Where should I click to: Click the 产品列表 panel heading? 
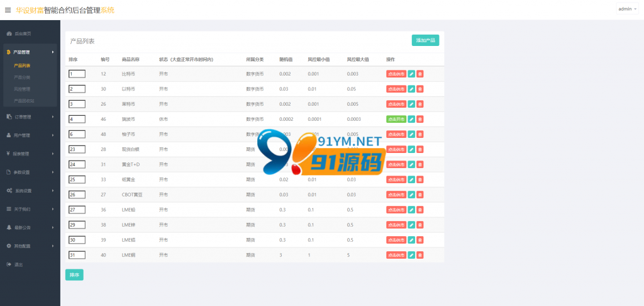click(82, 41)
